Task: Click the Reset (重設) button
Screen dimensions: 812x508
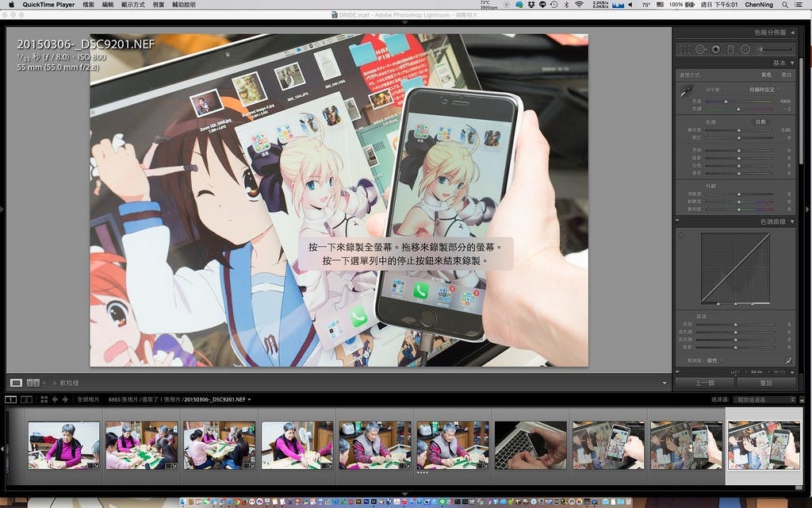Action: [766, 383]
